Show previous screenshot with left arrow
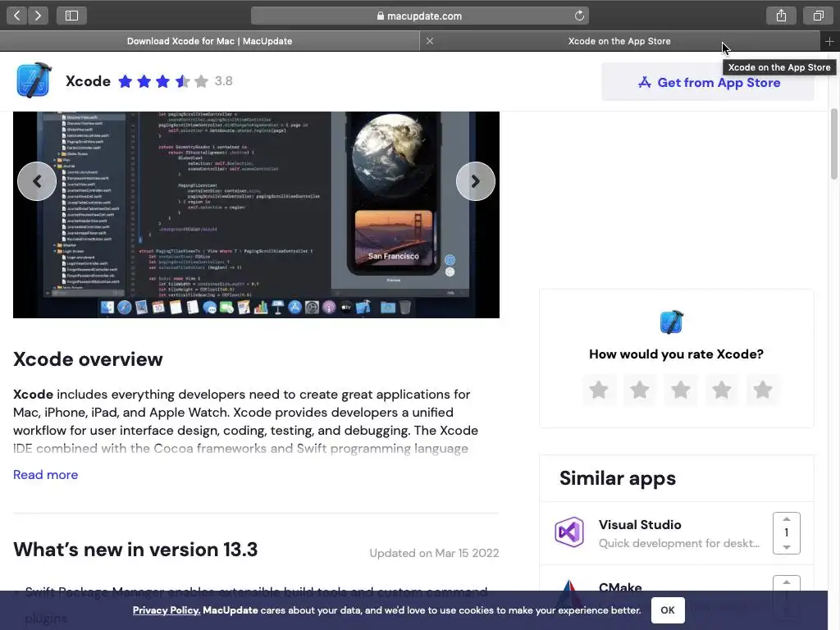This screenshot has width=840, height=630. point(37,181)
